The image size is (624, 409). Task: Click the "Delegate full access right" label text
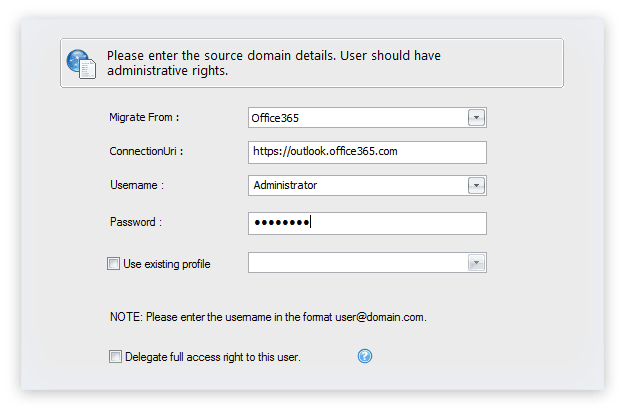(213, 356)
